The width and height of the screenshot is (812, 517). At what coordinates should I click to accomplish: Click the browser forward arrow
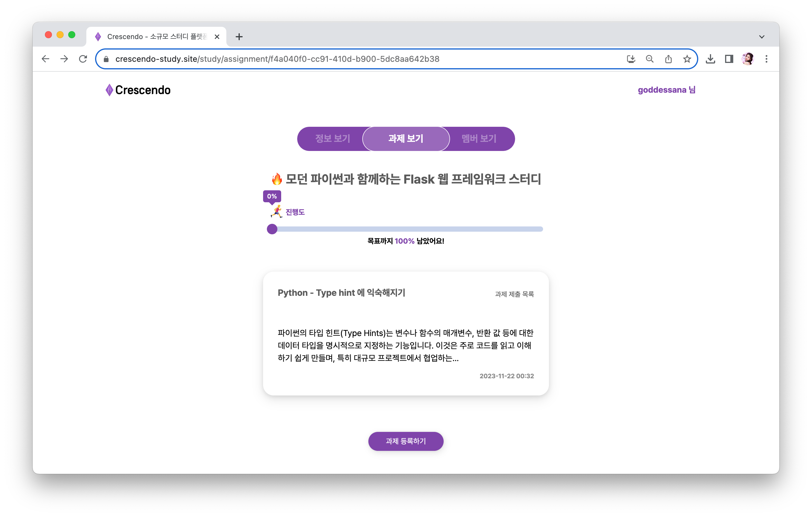(64, 59)
